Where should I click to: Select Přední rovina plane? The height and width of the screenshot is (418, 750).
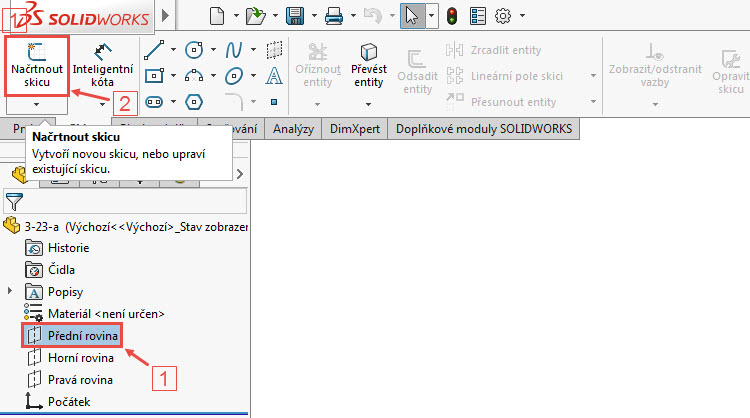point(72,335)
